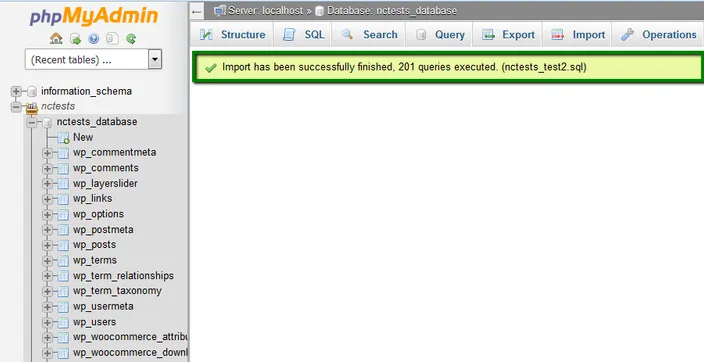The image size is (704, 362).
Task: Open the wp_links table
Action: coord(92,199)
